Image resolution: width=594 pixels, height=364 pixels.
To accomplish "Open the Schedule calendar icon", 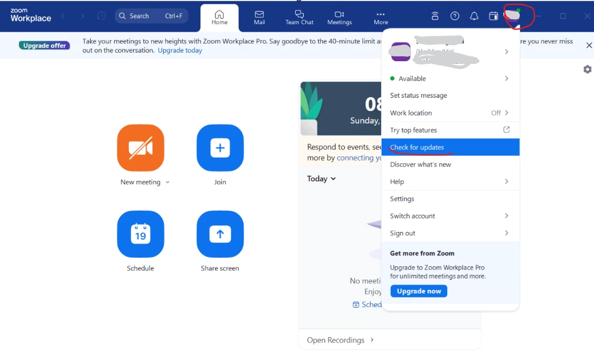I will click(140, 234).
